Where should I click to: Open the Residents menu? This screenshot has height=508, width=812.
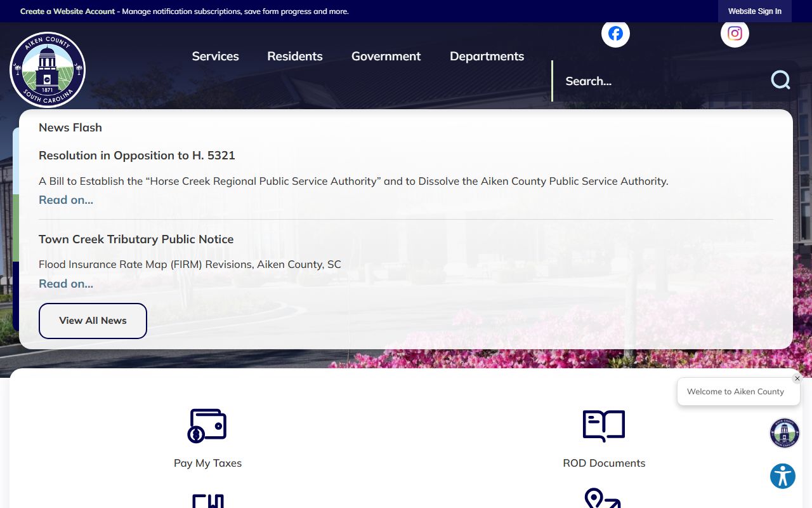click(x=295, y=56)
